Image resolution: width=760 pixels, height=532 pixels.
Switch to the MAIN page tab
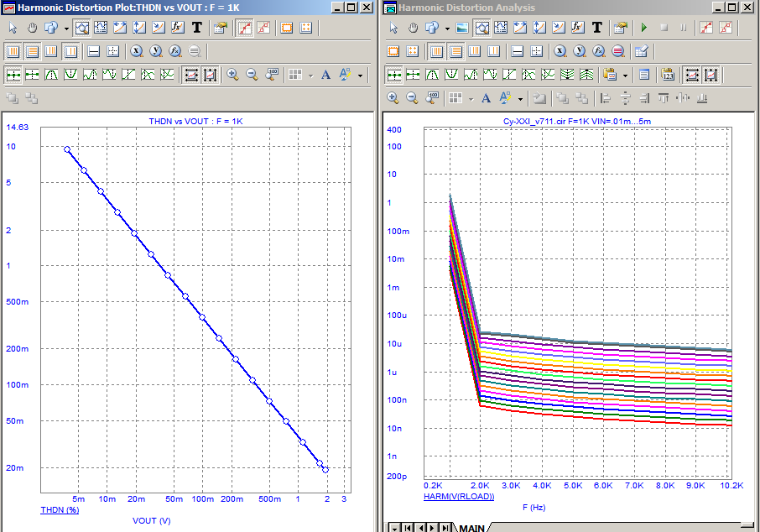pyautogui.click(x=471, y=527)
